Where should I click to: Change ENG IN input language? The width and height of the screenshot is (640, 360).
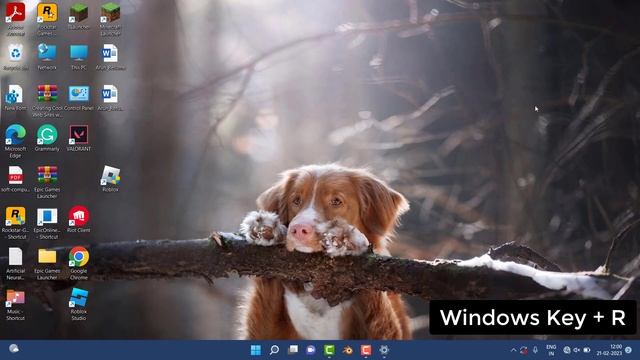tap(551, 350)
